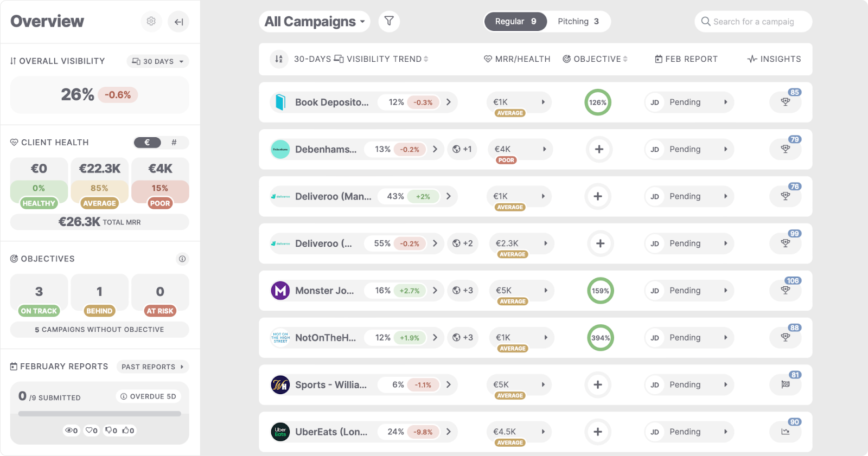Open Book Depository Pending report arrow
Image resolution: width=868 pixels, height=456 pixels.
coord(725,102)
